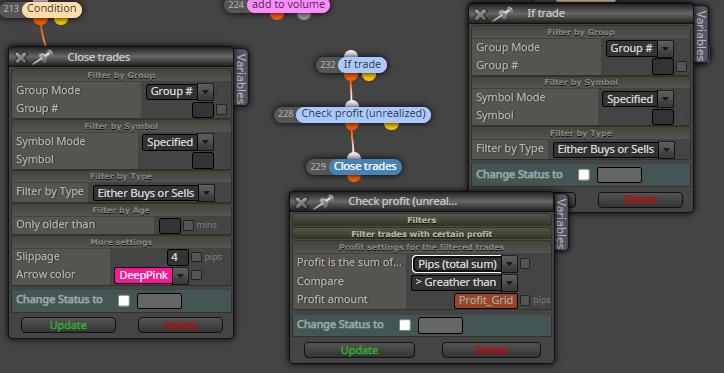Open Arrow color DeepPink dropdown
The width and height of the screenshot is (724, 373).
click(181, 276)
